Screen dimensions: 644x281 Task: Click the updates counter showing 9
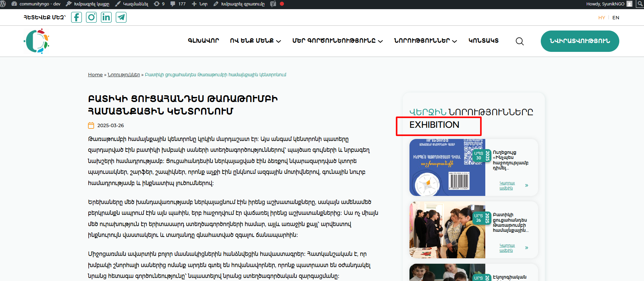(x=159, y=4)
